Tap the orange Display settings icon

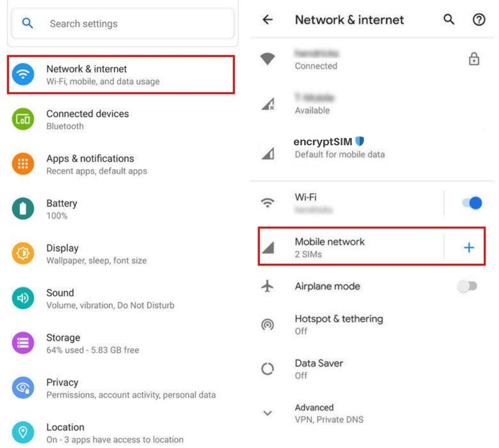click(x=23, y=254)
